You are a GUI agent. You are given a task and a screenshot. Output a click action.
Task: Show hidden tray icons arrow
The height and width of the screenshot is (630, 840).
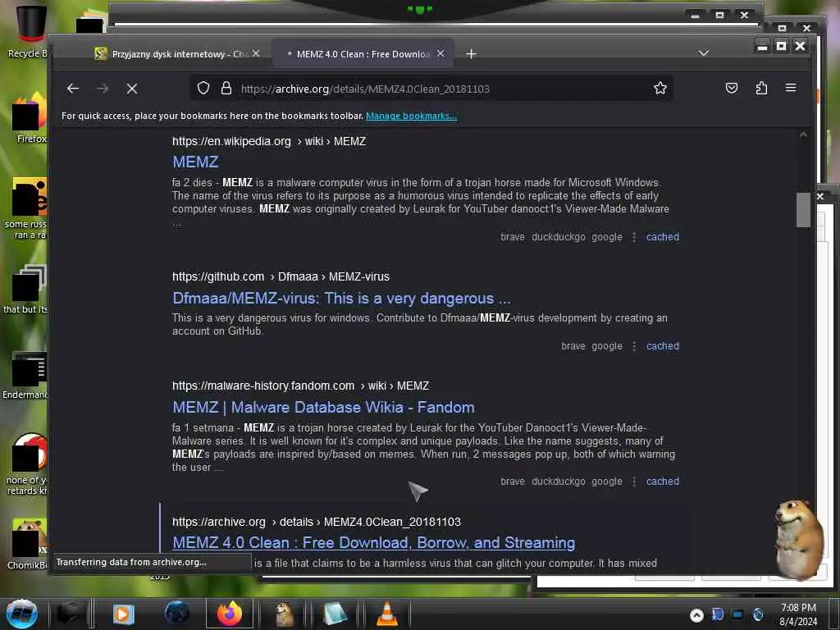coord(696,615)
